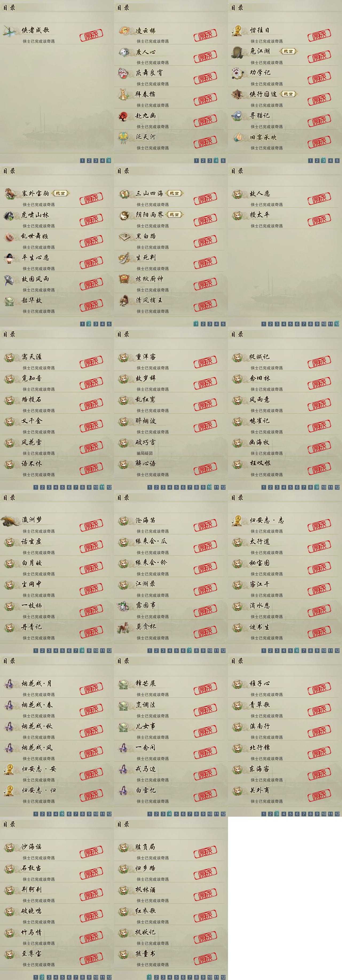Click the crocodile icon beside 瀛洲梦
This screenshot has height=980, width=342.
click(10, 520)
